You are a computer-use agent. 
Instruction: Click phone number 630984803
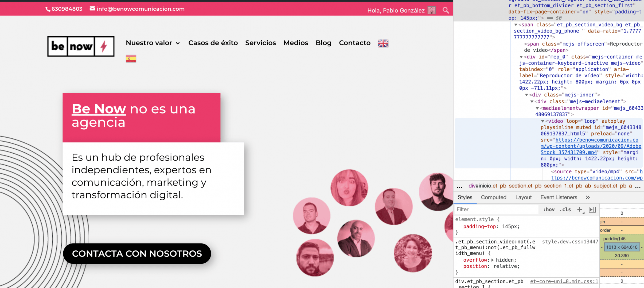[67, 9]
